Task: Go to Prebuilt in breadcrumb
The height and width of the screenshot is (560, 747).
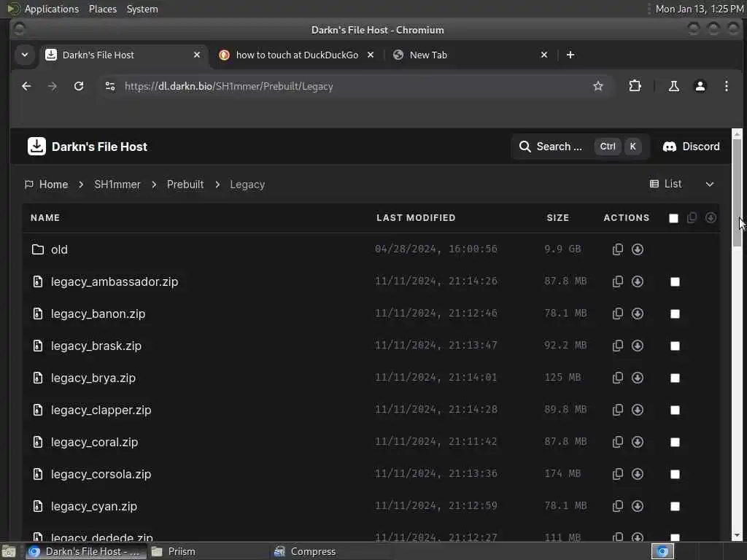Action: [185, 184]
